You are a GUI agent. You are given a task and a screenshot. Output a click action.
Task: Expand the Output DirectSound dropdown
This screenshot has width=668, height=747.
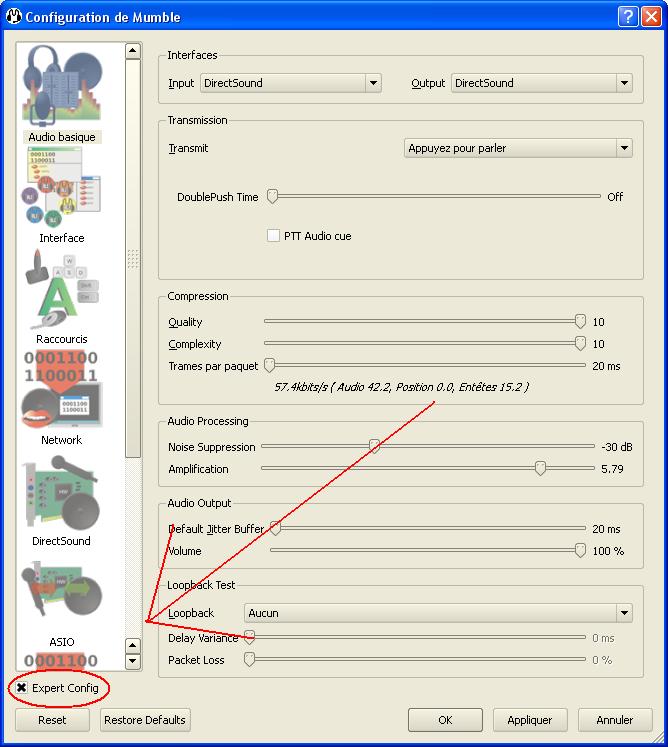tap(541, 83)
